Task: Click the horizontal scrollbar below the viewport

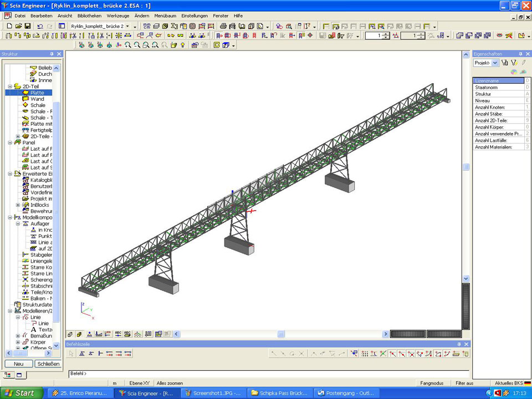Action: tap(281, 334)
